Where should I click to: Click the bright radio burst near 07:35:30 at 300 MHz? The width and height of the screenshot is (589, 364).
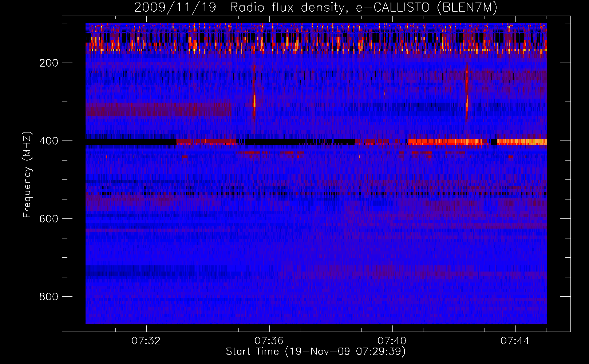[x=254, y=101]
